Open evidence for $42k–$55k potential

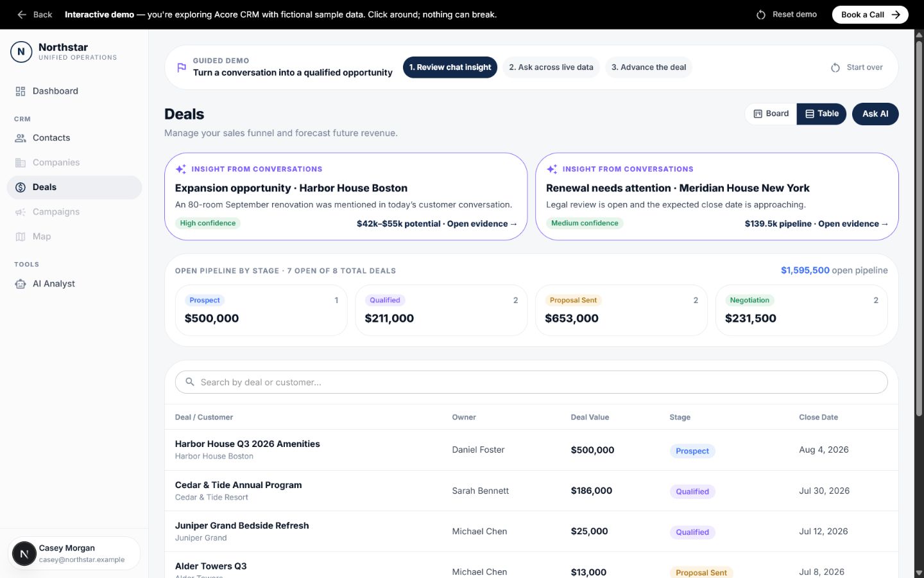click(437, 223)
